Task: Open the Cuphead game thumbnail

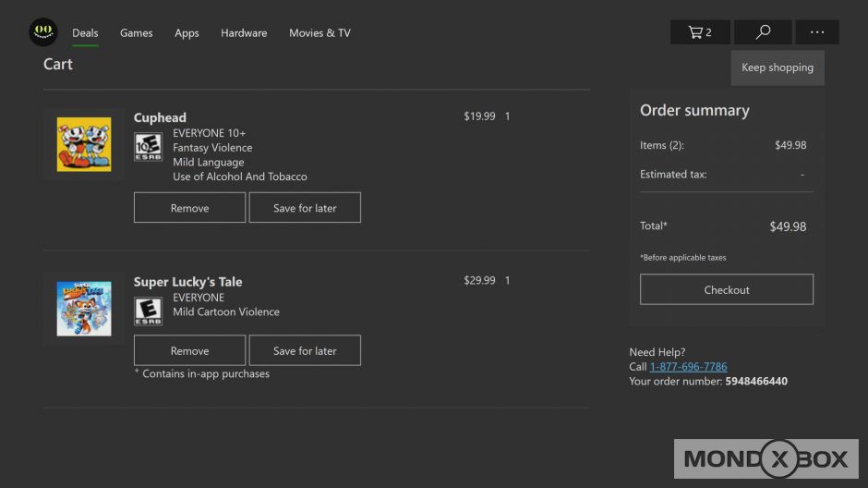Action: click(x=84, y=144)
